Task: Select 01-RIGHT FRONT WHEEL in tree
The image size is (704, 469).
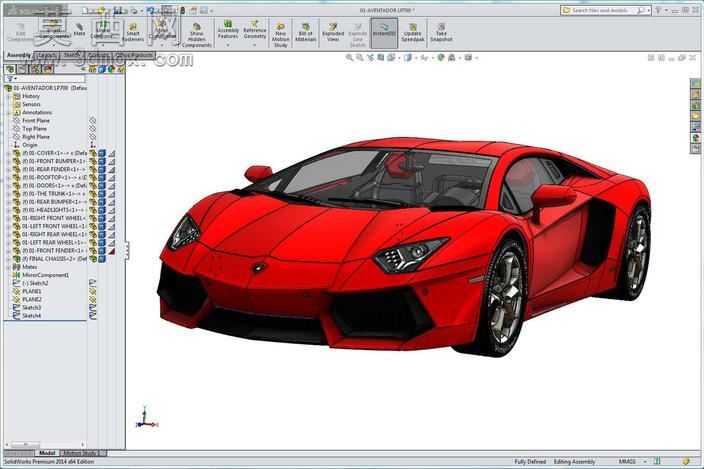Action: tap(54, 218)
